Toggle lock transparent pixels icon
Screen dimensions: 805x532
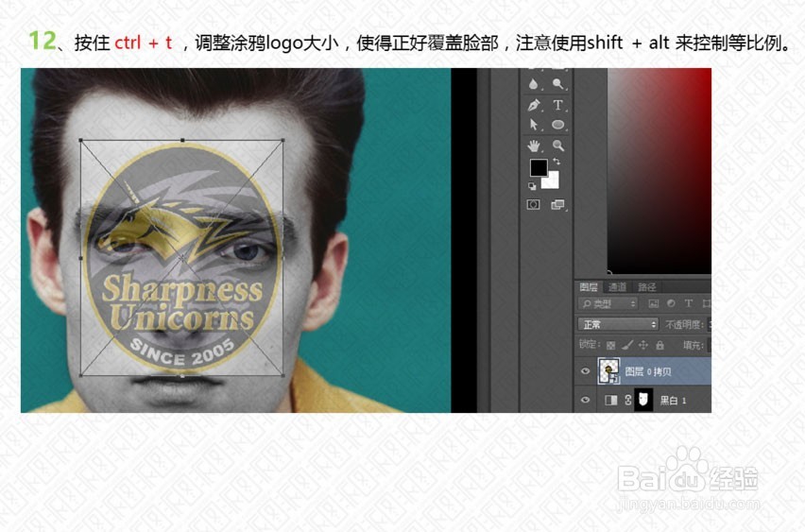tap(610, 346)
